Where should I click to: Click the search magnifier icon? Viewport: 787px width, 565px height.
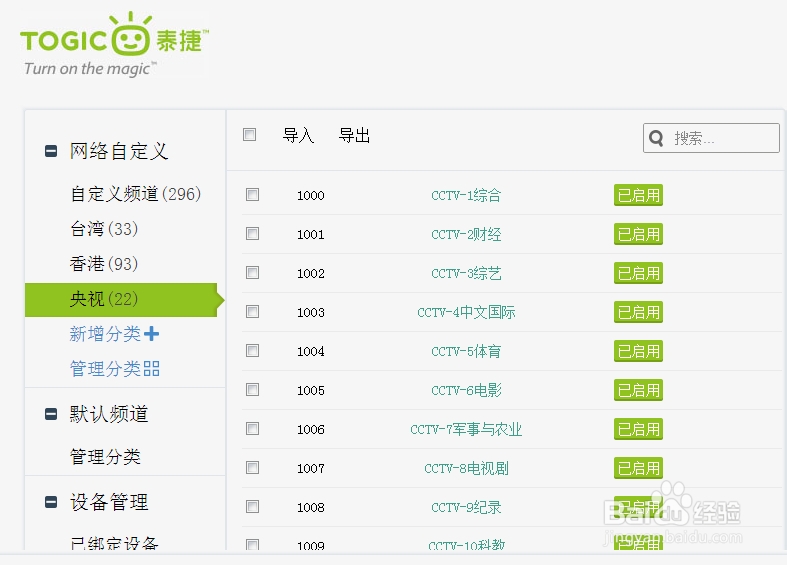coord(656,137)
